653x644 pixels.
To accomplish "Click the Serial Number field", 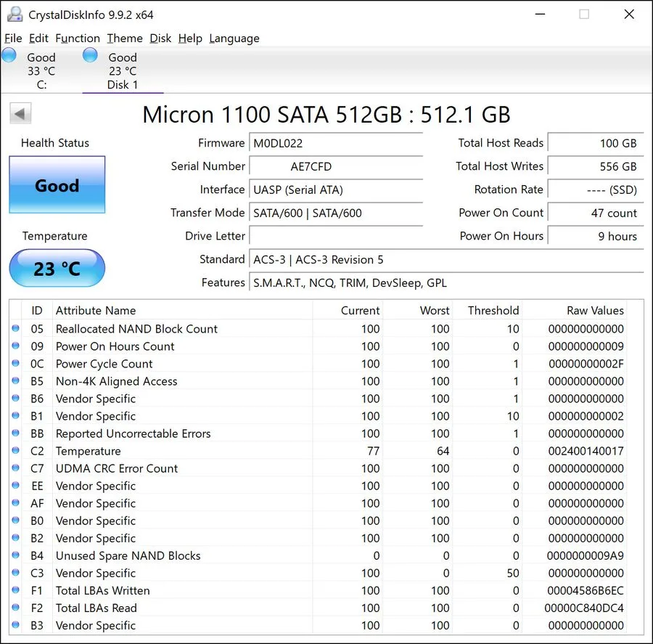I will 336,166.
